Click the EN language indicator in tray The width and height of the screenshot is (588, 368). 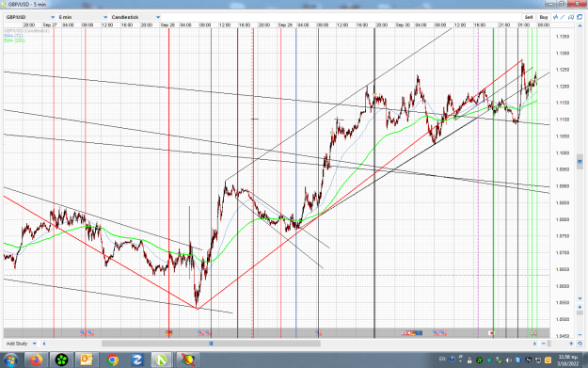[442, 359]
